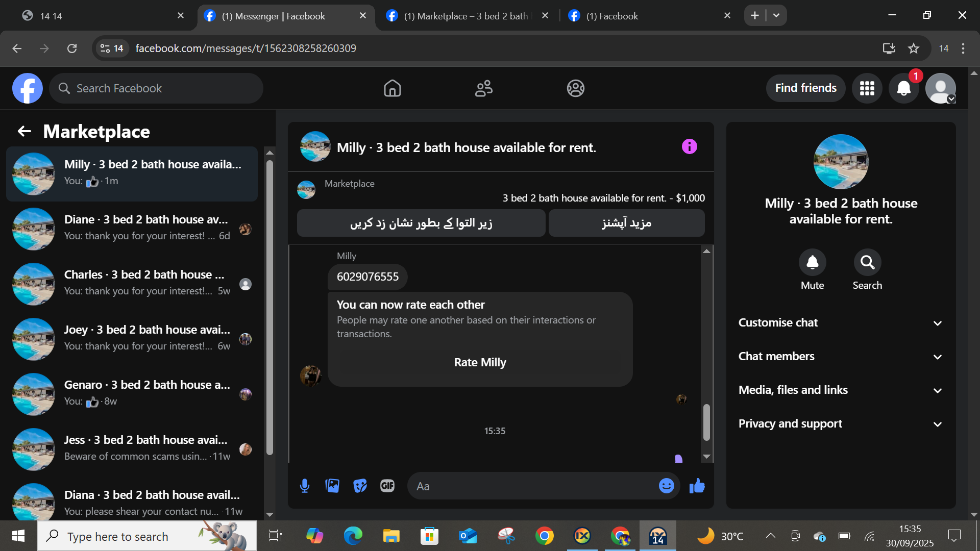
Task: Open taskbar clock showing 15:35
Action: pos(910,536)
